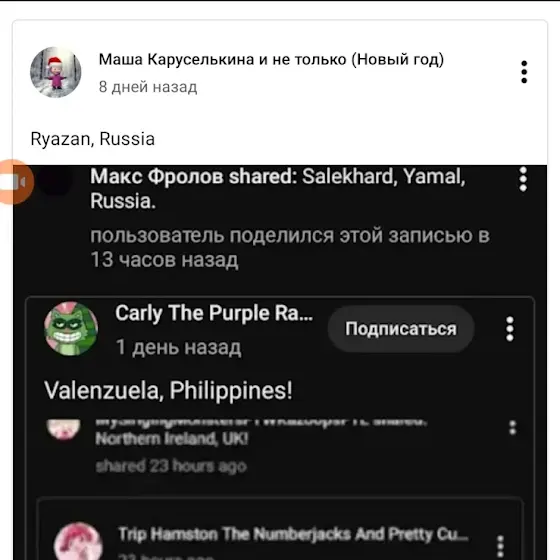Image resolution: width=560 pixels, height=560 pixels.
Task: Open three-dot menu beside Подписаться button
Action: click(510, 329)
